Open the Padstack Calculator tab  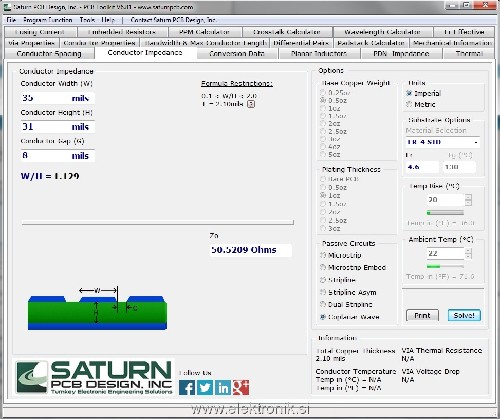tap(371, 43)
